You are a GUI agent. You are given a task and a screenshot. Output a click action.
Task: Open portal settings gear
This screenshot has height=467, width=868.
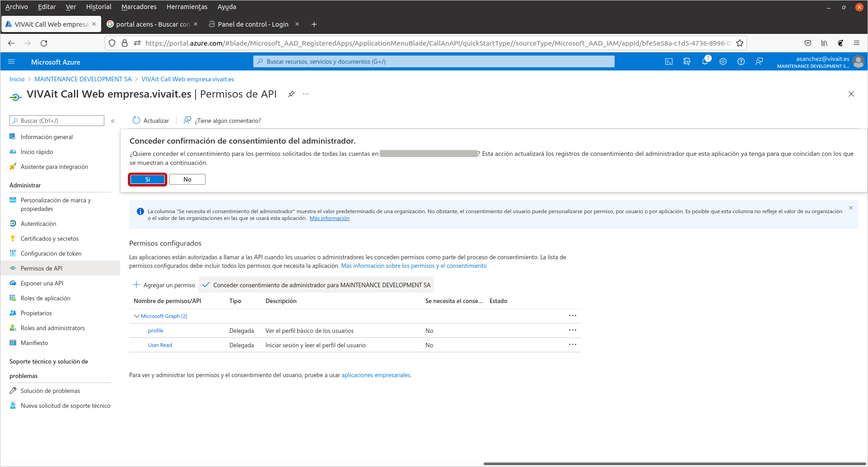[723, 62]
